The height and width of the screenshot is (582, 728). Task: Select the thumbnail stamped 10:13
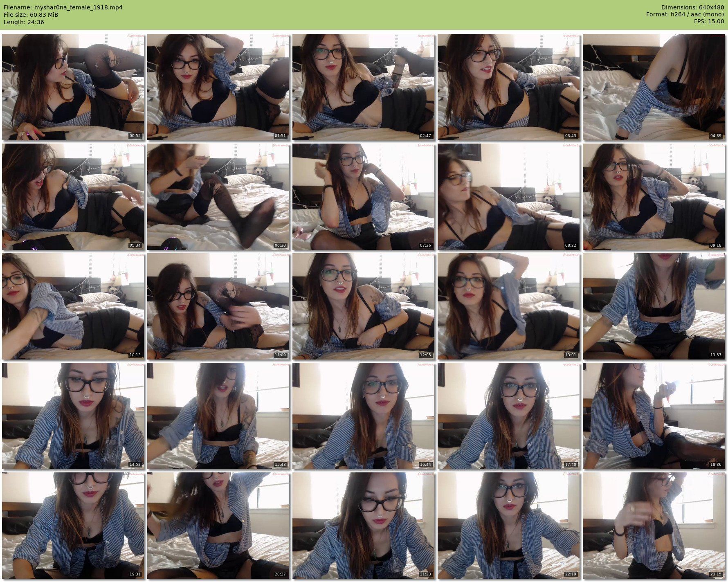pyautogui.click(x=73, y=306)
